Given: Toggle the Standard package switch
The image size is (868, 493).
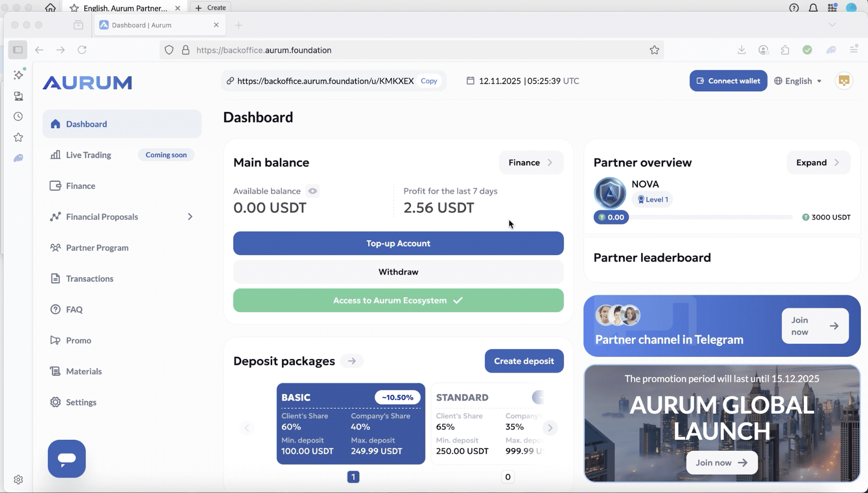Looking at the screenshot, I should 538,397.
